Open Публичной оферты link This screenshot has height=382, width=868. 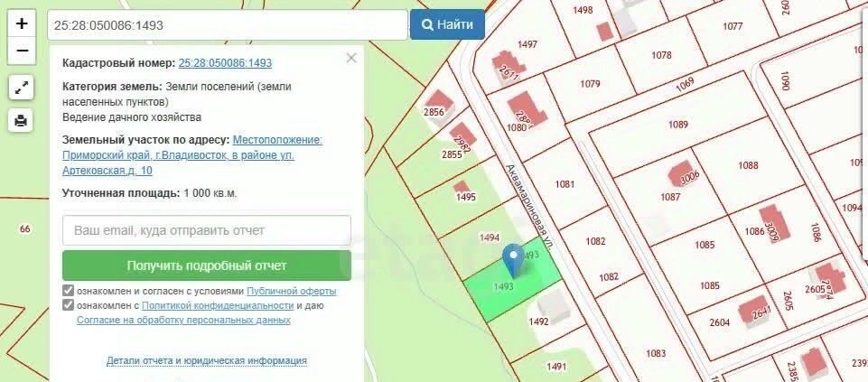point(291,291)
